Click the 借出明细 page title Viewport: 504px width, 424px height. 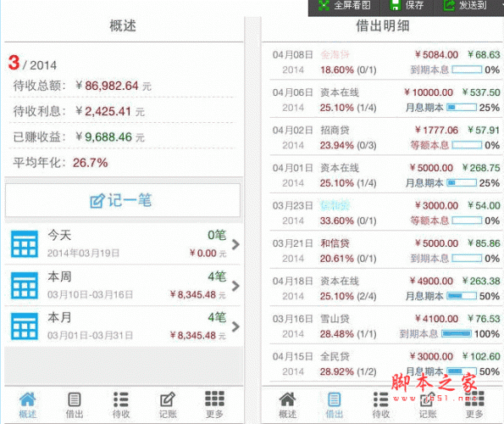click(x=383, y=25)
